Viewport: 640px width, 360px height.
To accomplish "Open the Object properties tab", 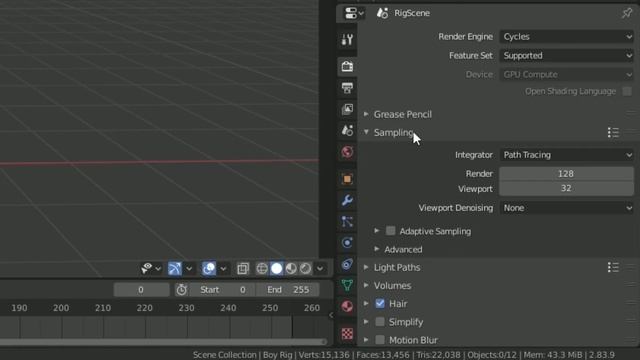I will click(347, 179).
